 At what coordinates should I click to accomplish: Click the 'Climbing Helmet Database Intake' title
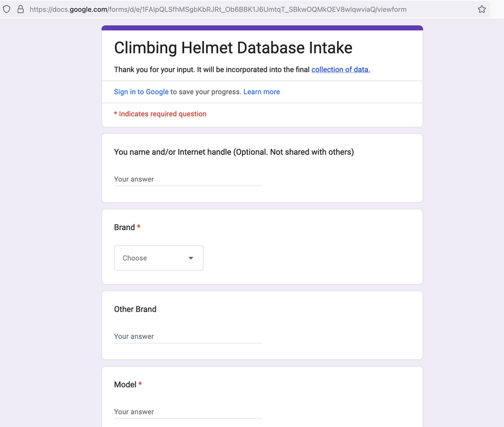tap(233, 48)
